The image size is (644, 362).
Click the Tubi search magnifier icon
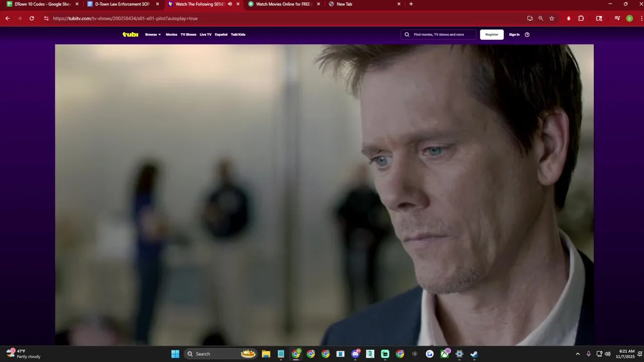[407, 35]
